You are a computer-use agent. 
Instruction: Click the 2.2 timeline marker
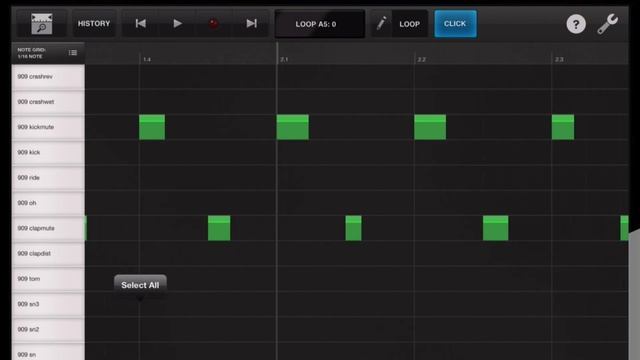click(x=422, y=60)
